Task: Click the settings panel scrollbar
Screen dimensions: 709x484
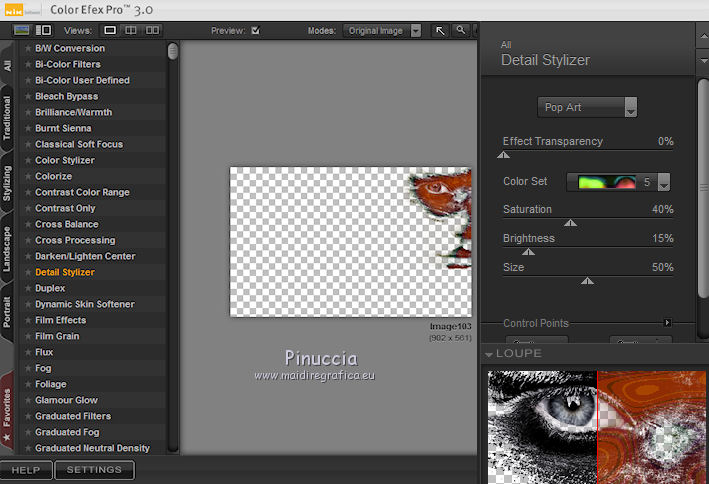Action: pos(703,188)
